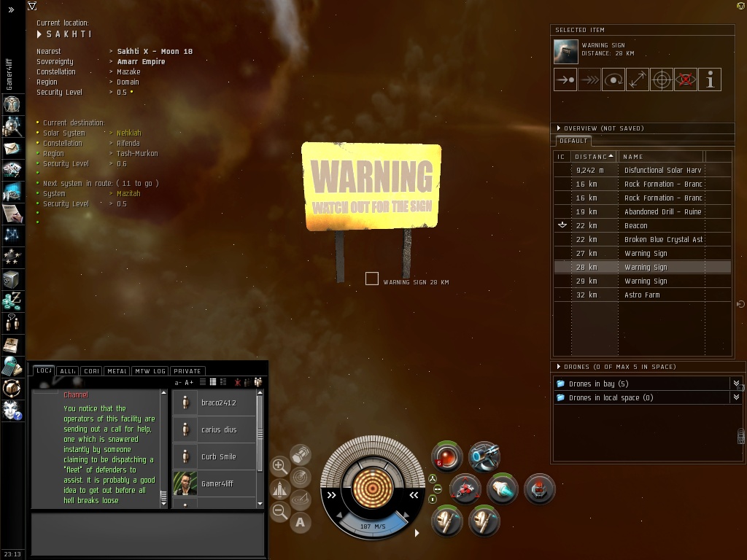Activate the red orb module with 6 charges
747x560 pixels.
(446, 456)
